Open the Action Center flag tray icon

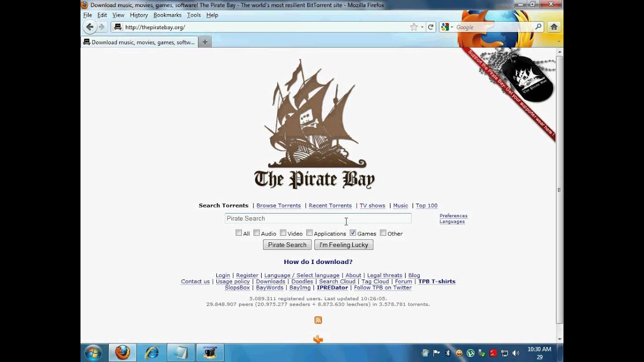pos(436,353)
